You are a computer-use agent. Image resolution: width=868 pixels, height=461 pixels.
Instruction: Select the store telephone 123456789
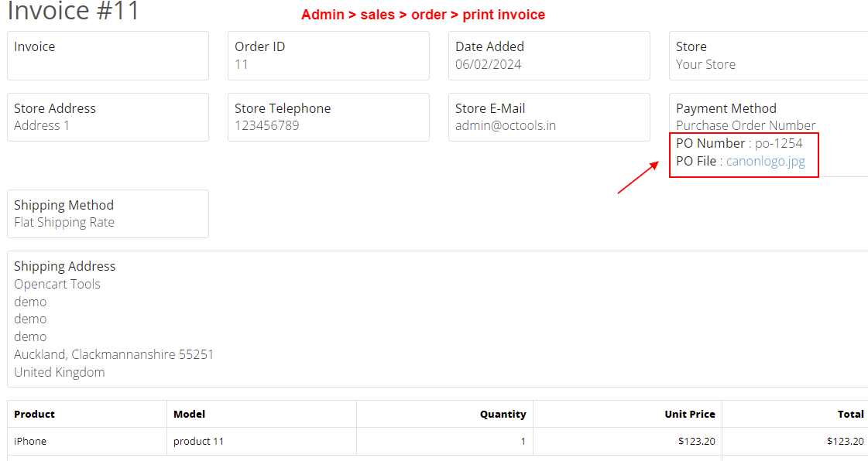click(x=267, y=126)
